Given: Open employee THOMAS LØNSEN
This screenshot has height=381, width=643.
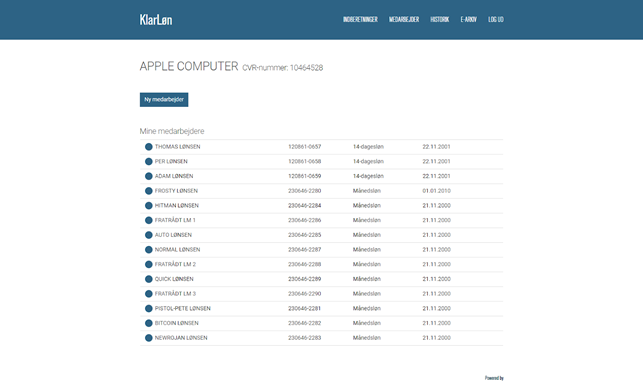Looking at the screenshot, I should click(178, 147).
